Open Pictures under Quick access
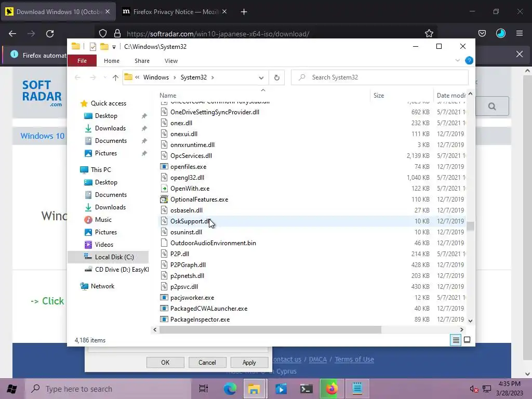The image size is (532, 399). pyautogui.click(x=105, y=153)
